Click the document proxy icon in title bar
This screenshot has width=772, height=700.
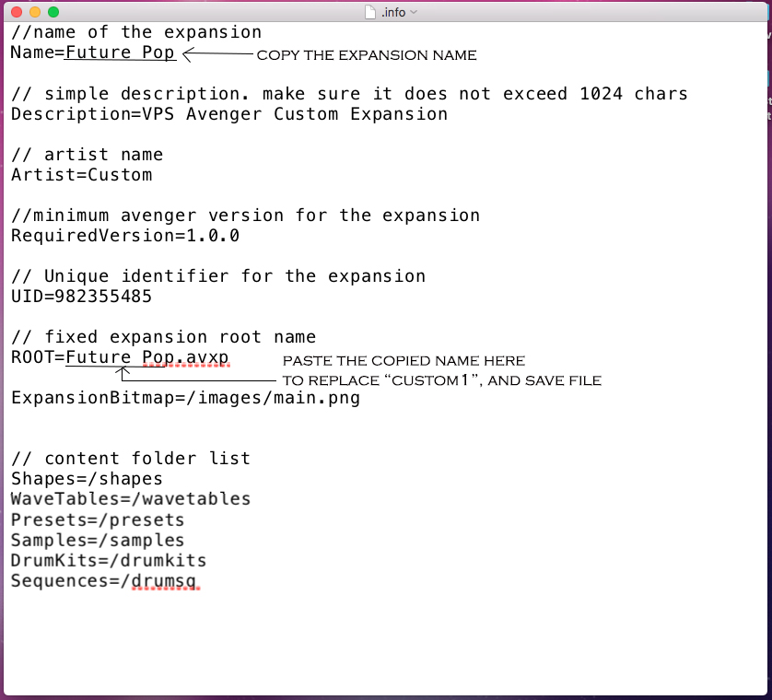point(370,12)
